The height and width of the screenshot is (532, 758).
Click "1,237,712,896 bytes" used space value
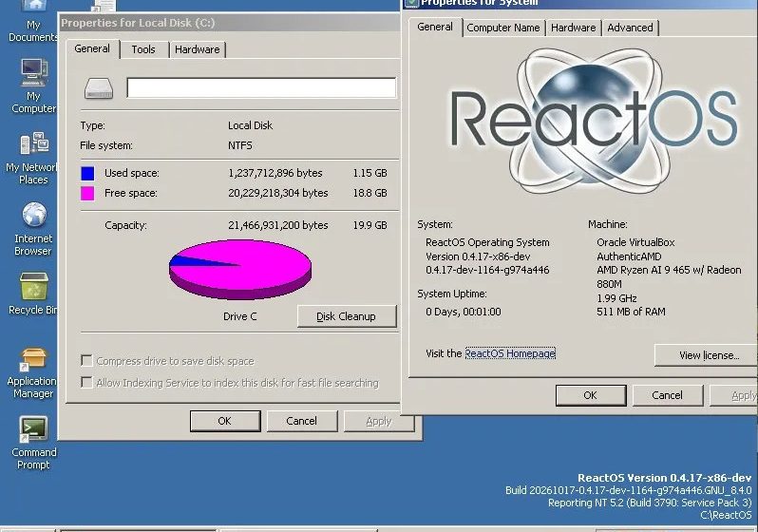click(275, 173)
